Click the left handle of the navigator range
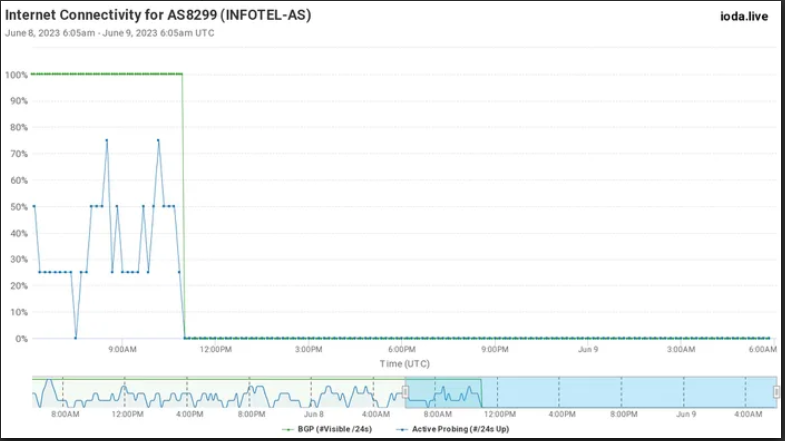Viewport: 785px width, 441px height. pos(405,391)
